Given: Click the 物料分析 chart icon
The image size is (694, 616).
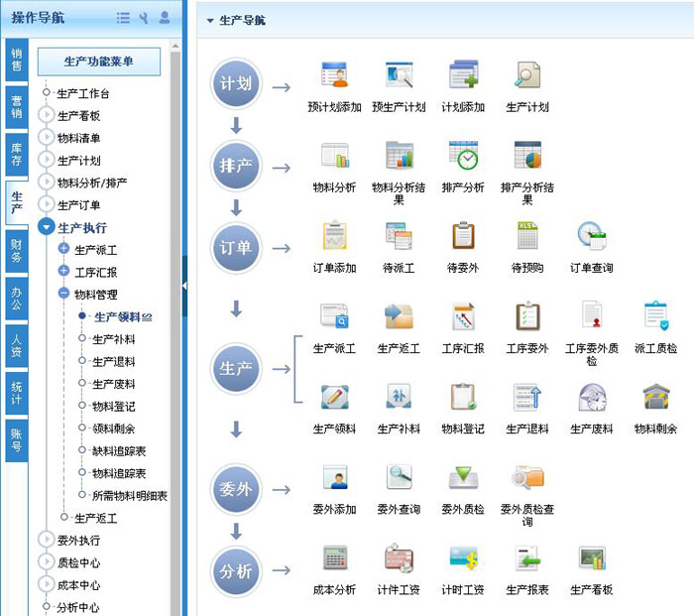Looking at the screenshot, I should [x=334, y=157].
